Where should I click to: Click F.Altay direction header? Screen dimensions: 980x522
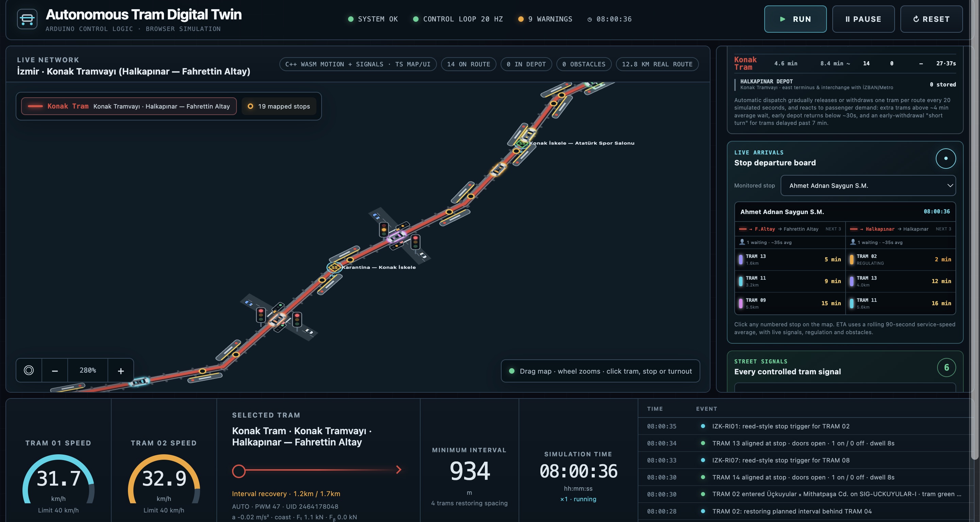pyautogui.click(x=790, y=229)
